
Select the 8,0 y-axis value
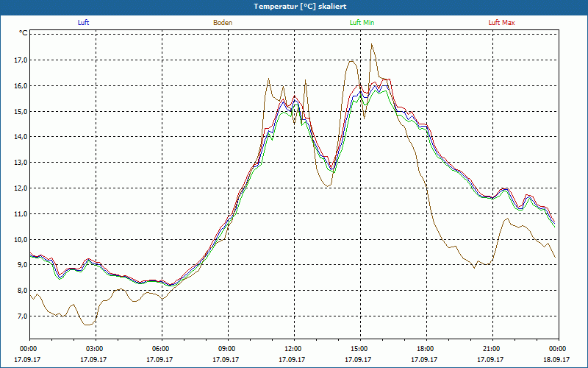click(22, 291)
